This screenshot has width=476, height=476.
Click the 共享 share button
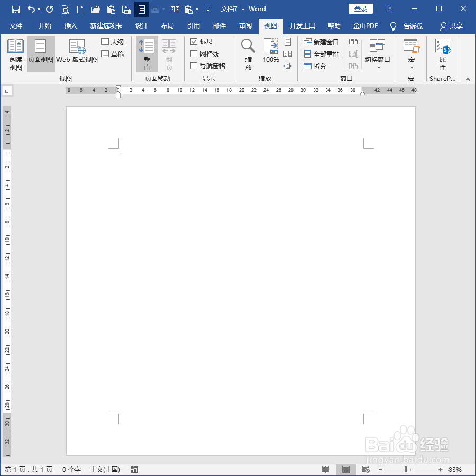452,26
